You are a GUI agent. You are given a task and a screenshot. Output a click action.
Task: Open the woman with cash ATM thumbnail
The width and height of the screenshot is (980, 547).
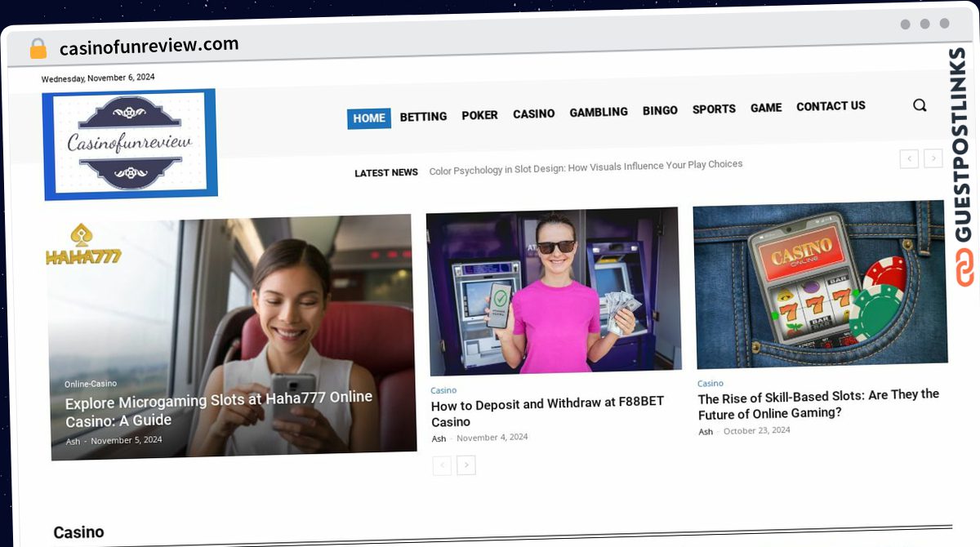[554, 291]
